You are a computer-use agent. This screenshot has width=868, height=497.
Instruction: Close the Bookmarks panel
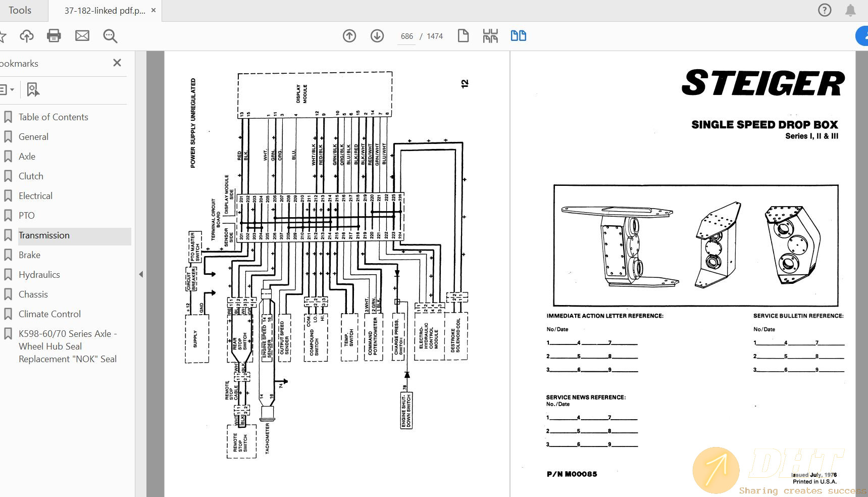click(x=117, y=63)
